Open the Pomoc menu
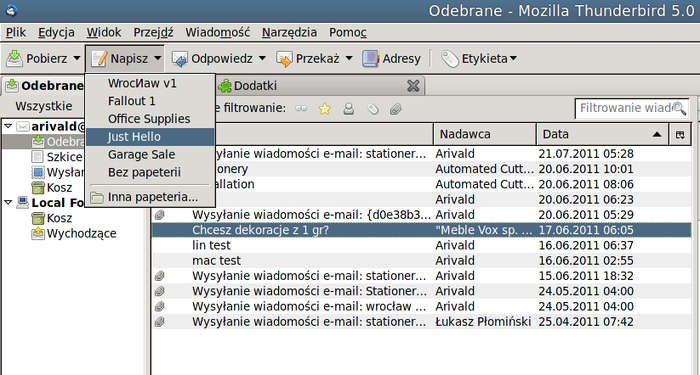Viewport: 700px width, 375px height. click(348, 32)
